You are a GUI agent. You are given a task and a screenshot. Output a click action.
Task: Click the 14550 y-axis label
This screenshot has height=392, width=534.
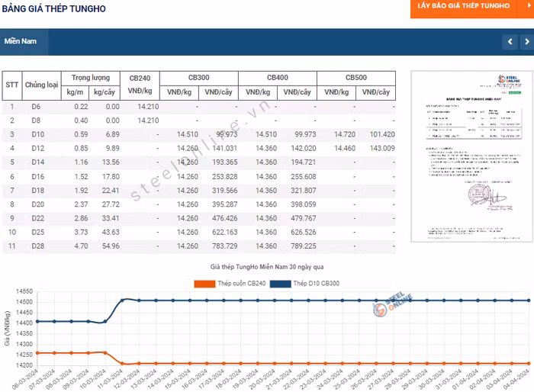pos(24,291)
